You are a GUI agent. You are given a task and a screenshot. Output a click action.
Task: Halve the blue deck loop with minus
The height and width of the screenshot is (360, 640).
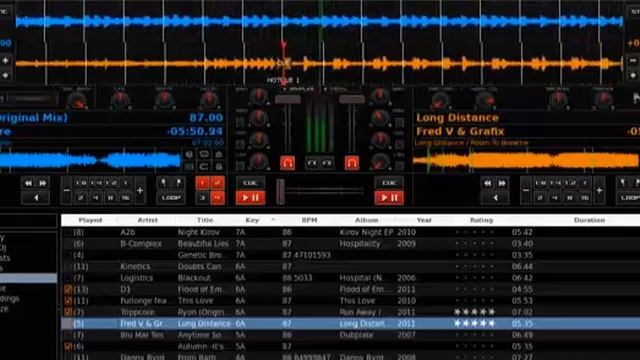point(67,191)
